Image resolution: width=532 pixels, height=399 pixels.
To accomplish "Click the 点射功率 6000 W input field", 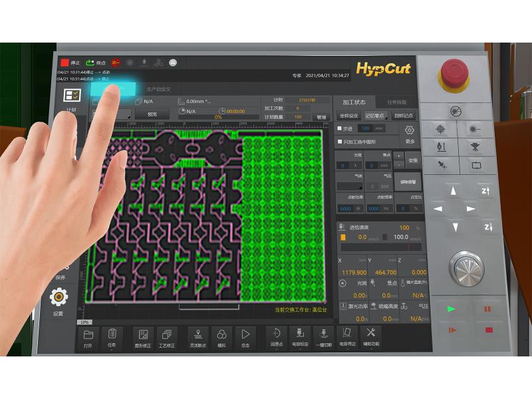I will point(345,208).
